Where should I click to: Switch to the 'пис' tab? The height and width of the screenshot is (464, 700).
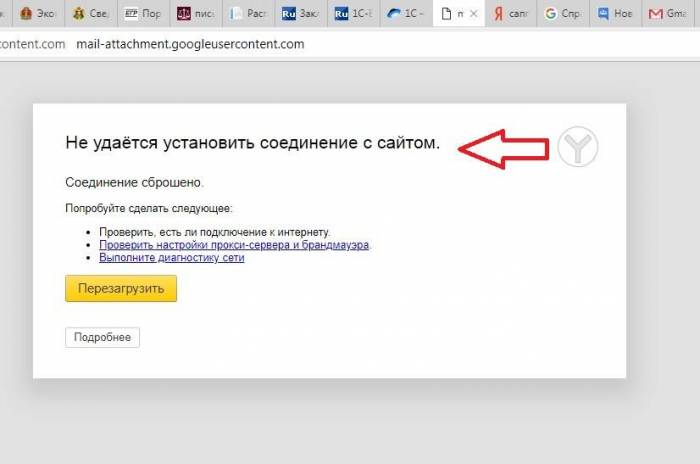(195, 14)
